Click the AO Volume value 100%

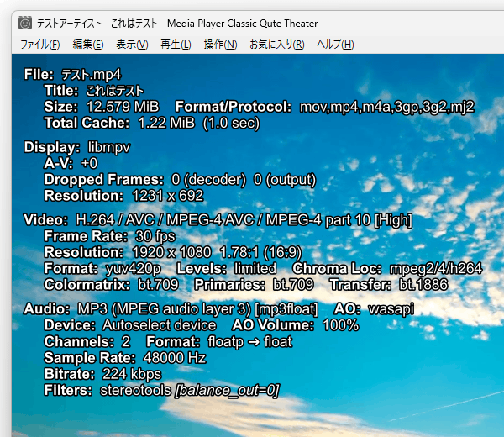[341, 325]
